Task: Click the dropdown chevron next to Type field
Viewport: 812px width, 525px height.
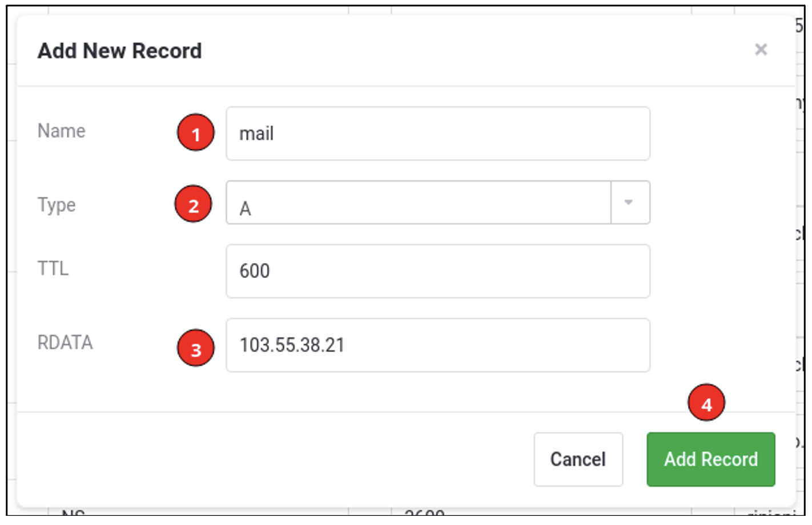Action: point(628,203)
